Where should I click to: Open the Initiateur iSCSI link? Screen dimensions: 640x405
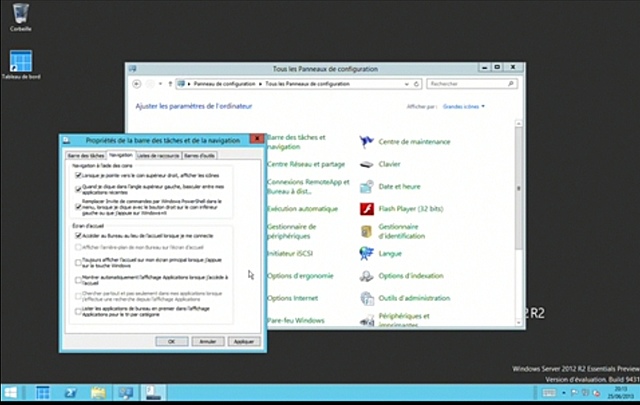[x=290, y=254]
